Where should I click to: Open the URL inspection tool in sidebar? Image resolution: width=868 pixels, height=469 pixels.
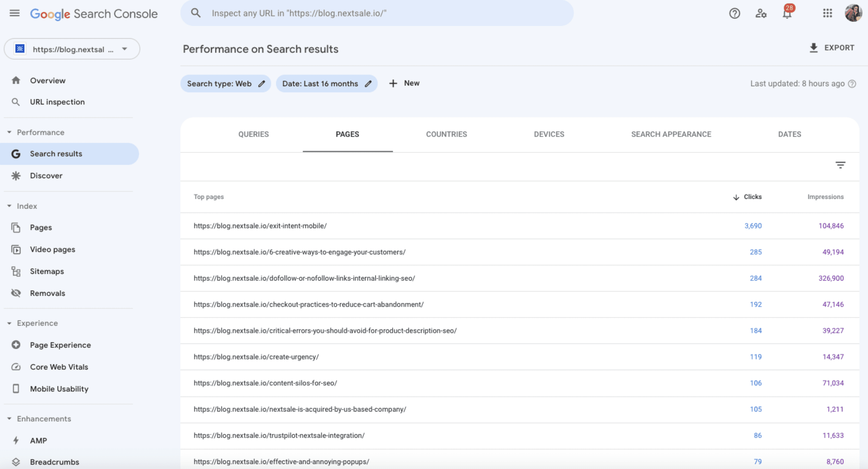pyautogui.click(x=57, y=102)
